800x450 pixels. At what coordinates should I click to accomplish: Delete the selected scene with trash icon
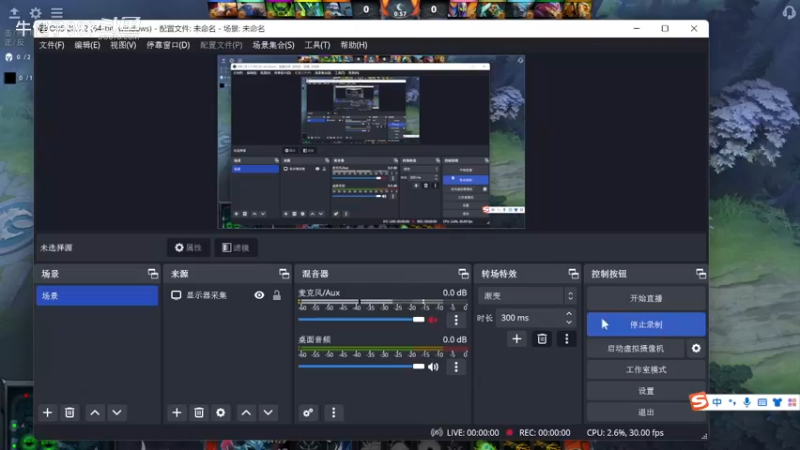tap(70, 412)
